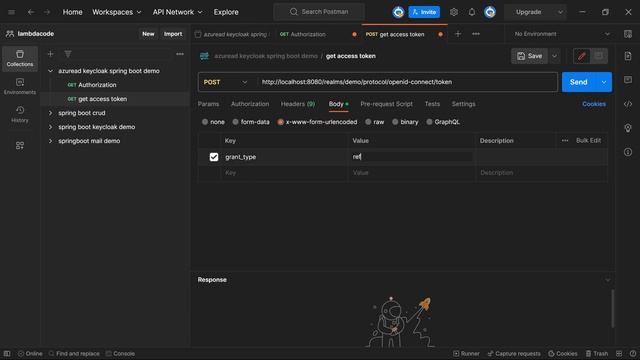Add a new request tab
Image resolution: width=640 pixels, height=360 pixels.
point(458,34)
